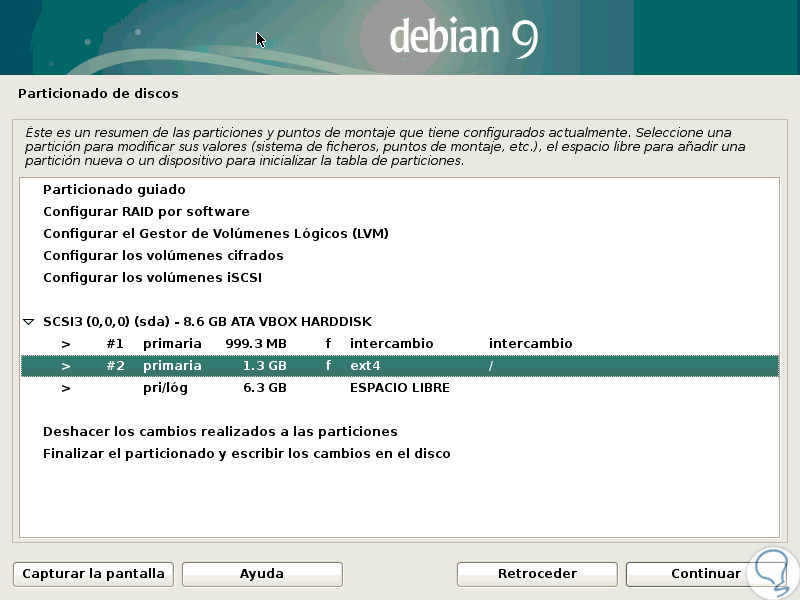Click the 'f' format flag of partition #1
800x600 pixels.
click(328, 343)
